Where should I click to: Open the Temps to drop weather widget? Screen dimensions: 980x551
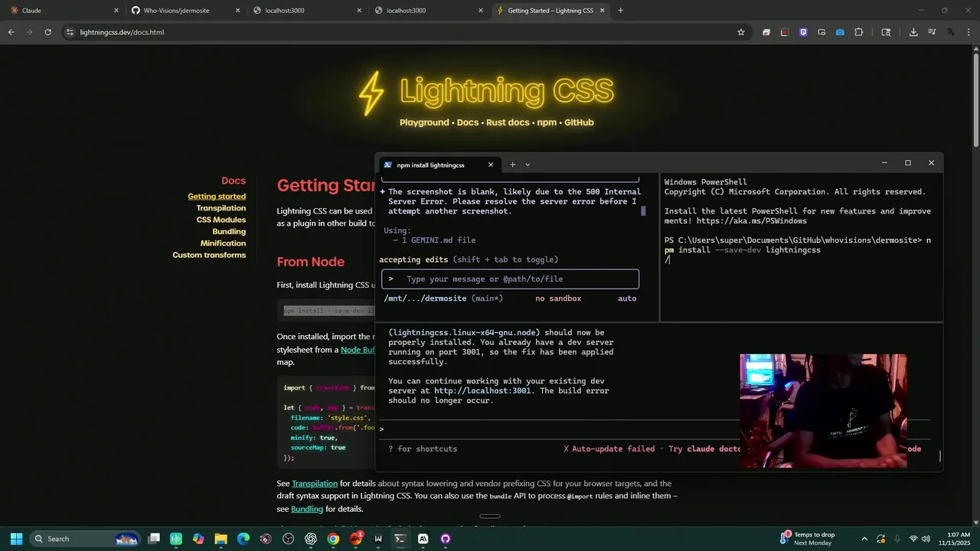[x=808, y=539]
